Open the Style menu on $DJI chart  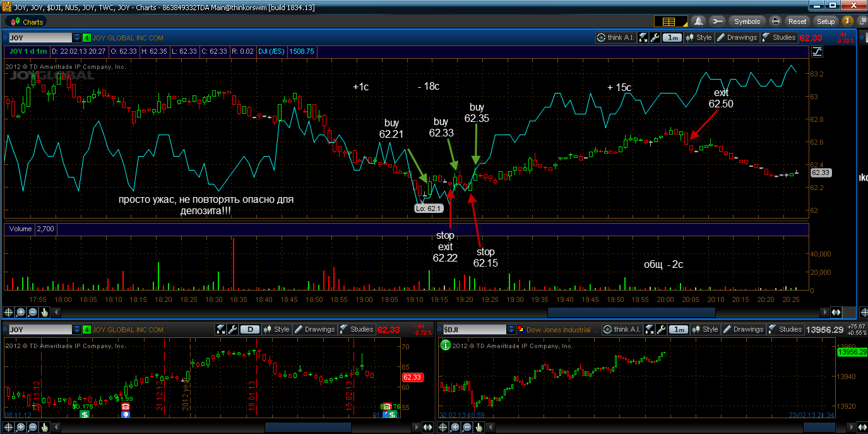coord(705,329)
